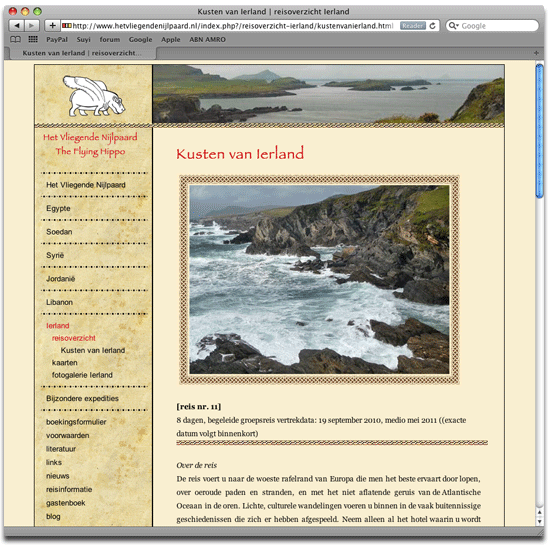The image size is (548, 548).
Task: Open the boekingsformulier link
Action: 76,422
